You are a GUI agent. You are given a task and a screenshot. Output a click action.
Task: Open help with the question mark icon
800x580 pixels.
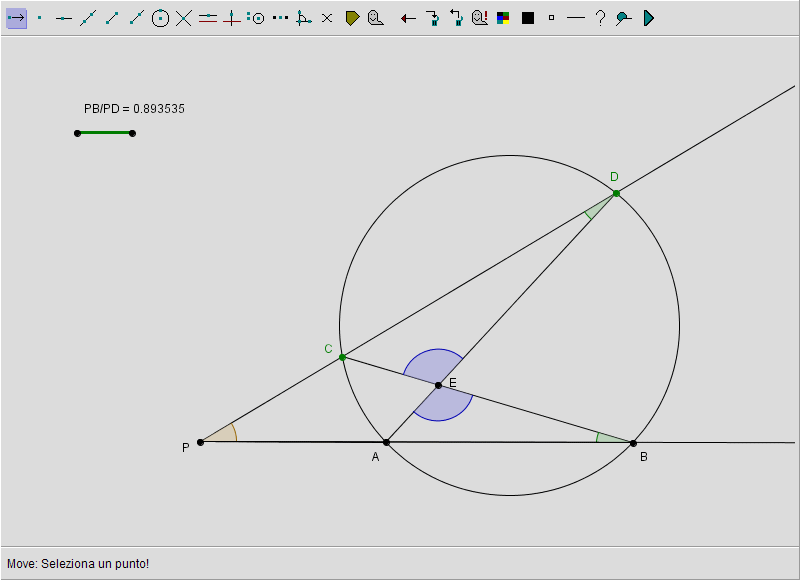coord(599,18)
